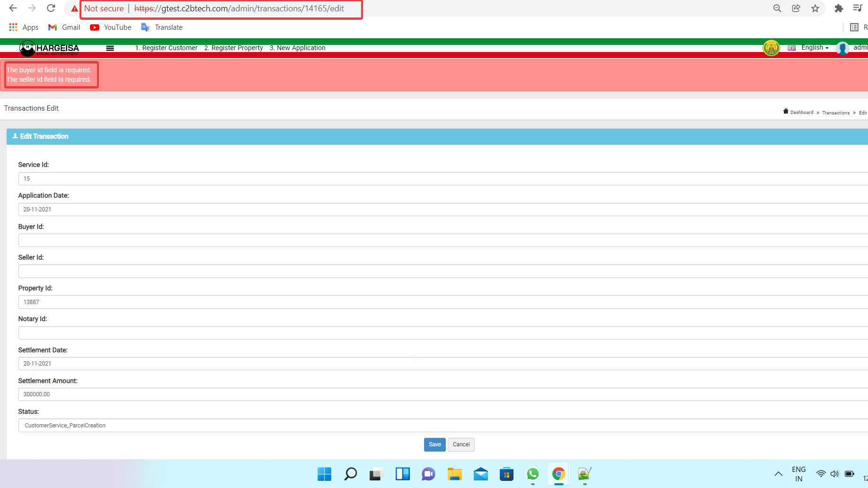
Task: Open the Reading list icon
Action: point(854,27)
